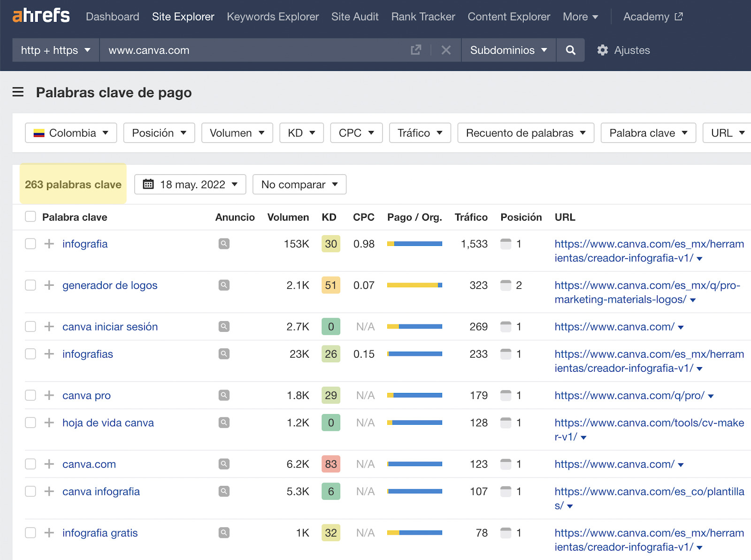The height and width of the screenshot is (560, 751).
Task: Open the No comparar dropdown
Action: point(299,184)
